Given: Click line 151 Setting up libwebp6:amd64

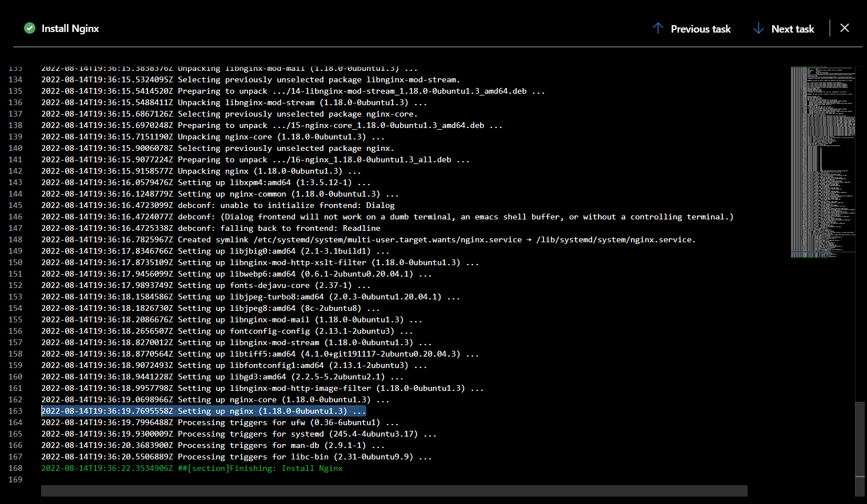Looking at the screenshot, I should tap(237, 274).
